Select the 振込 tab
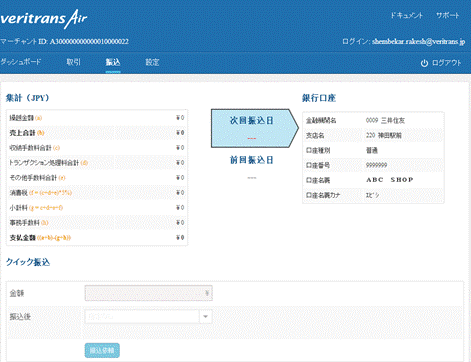 tap(113, 62)
